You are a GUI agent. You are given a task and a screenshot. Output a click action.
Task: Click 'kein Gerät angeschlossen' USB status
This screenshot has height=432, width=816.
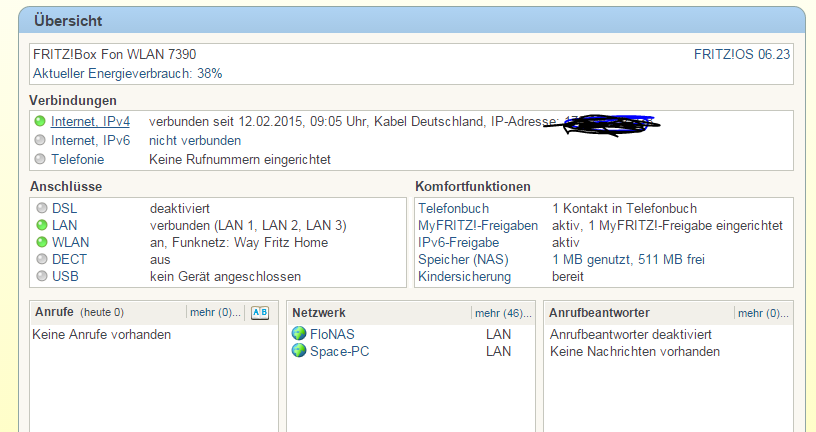[x=226, y=276]
